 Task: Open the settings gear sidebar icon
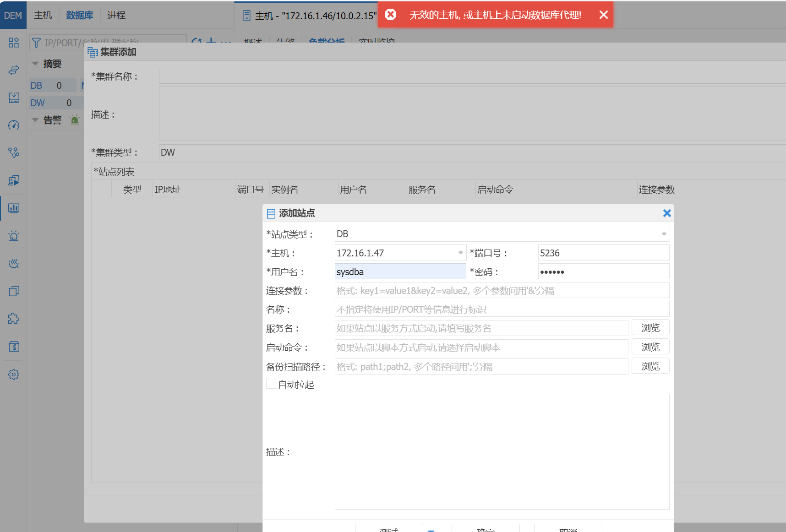tap(14, 375)
